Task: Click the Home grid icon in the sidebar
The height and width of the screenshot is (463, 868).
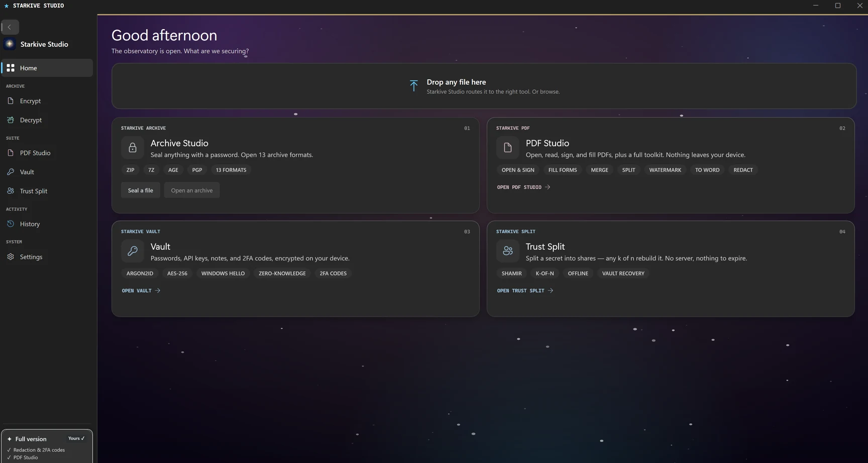Action: tap(11, 68)
